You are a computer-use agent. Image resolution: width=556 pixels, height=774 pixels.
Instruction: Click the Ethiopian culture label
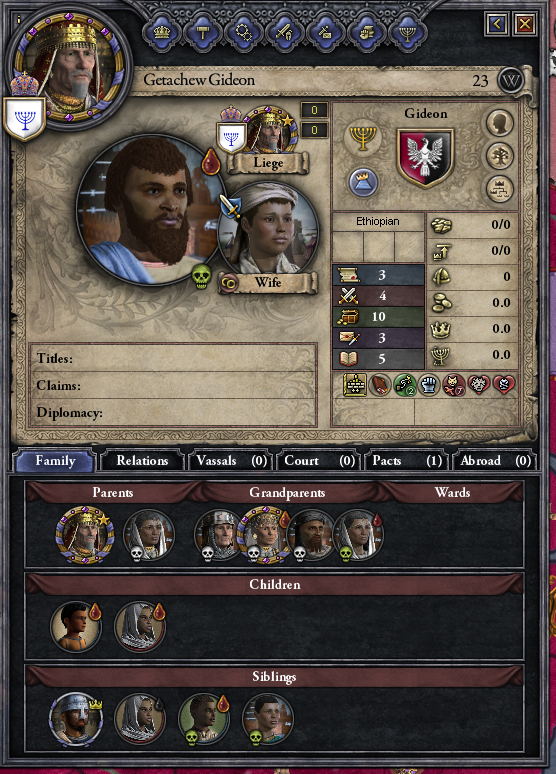378,222
